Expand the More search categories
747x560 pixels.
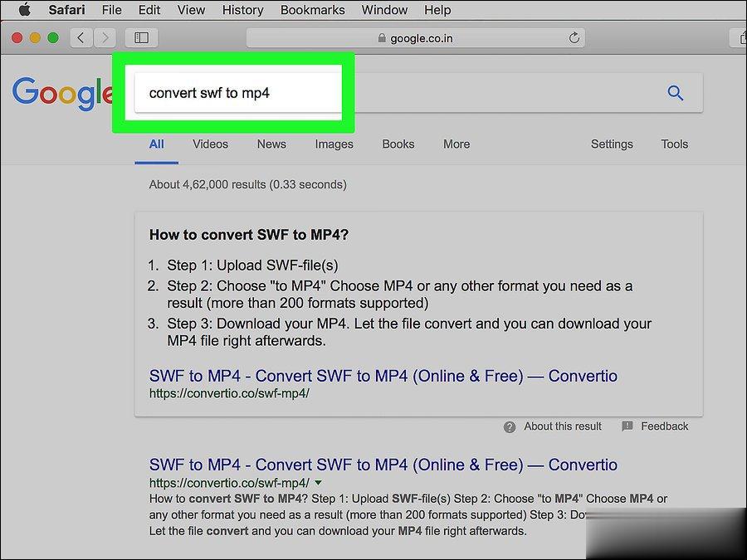tap(456, 144)
